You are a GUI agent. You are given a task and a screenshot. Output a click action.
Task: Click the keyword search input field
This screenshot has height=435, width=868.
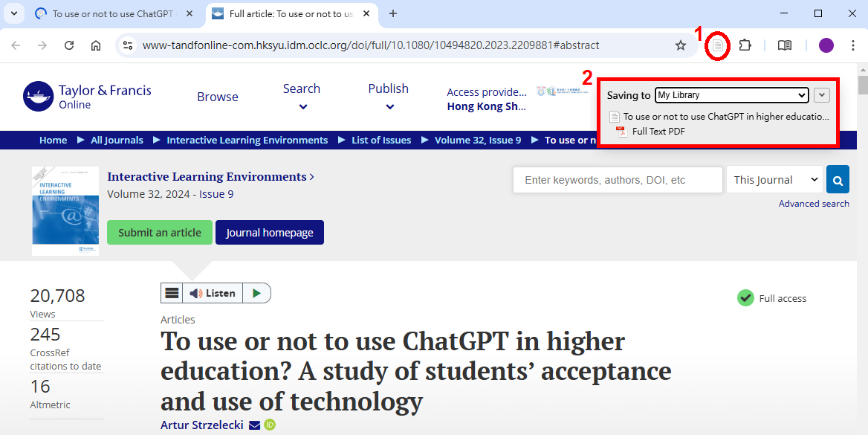618,180
